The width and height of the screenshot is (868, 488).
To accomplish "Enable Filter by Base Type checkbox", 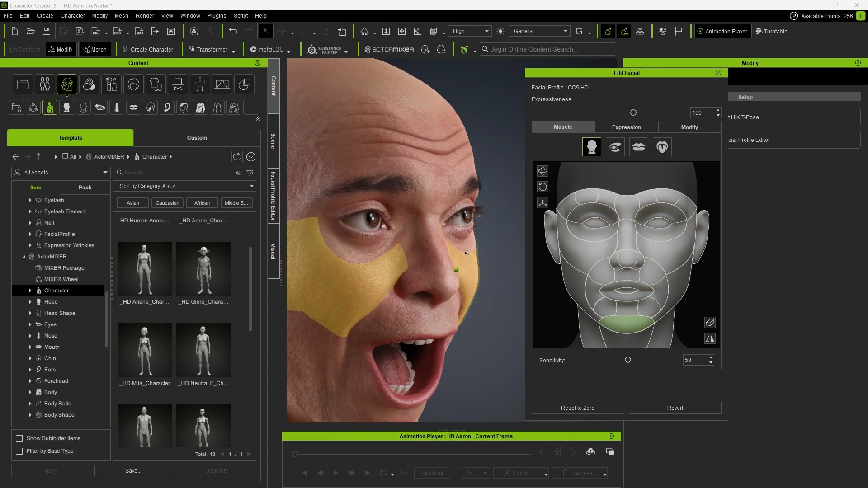I will click(19, 451).
